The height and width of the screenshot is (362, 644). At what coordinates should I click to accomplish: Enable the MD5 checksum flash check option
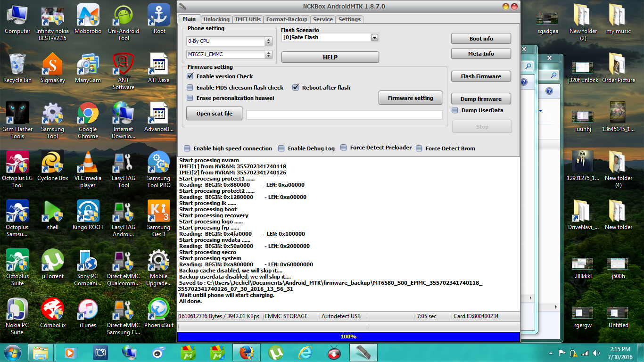pos(190,87)
